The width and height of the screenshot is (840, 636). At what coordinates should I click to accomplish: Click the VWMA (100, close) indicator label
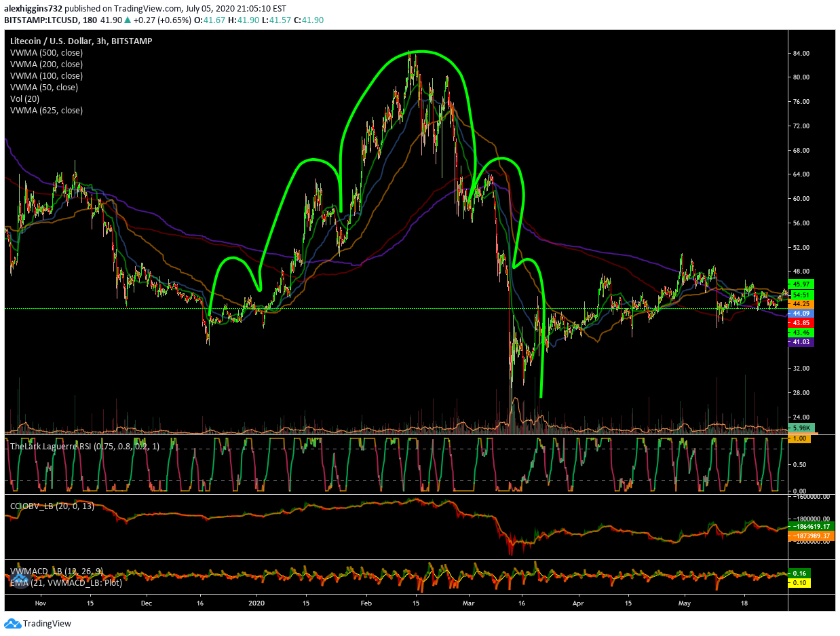point(46,75)
